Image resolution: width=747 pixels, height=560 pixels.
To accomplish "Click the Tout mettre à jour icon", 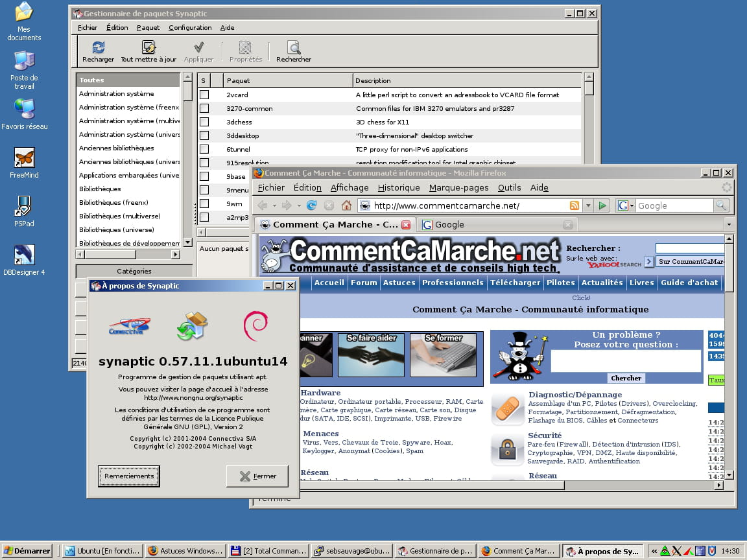I will (x=148, y=48).
